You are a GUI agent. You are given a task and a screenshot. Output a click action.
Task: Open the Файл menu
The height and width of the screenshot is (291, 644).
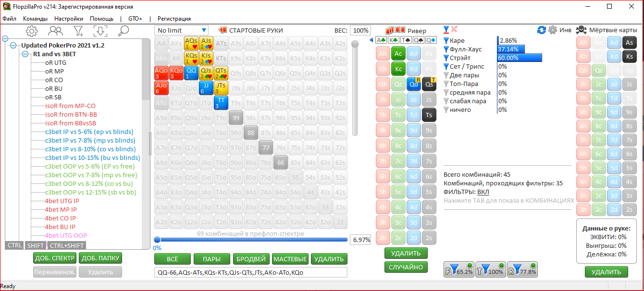click(x=10, y=19)
